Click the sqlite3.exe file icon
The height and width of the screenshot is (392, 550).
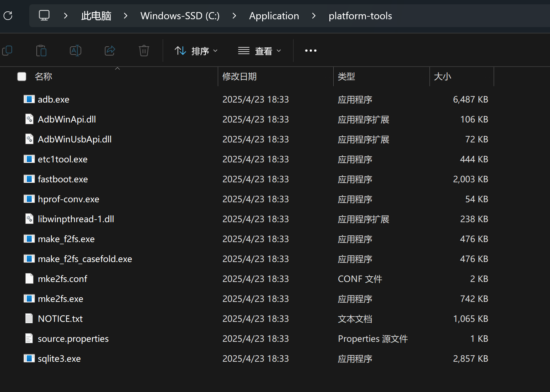(x=29, y=358)
